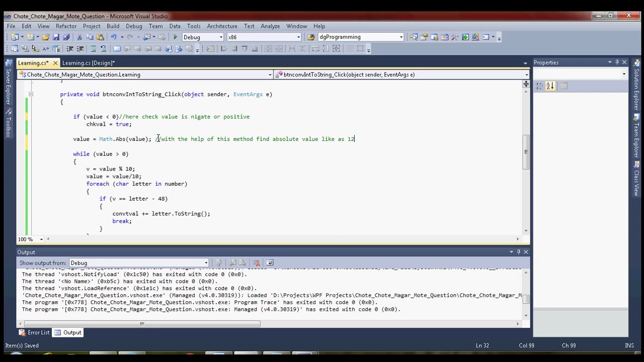The image size is (644, 362).
Task: Close the Properties panel
Action: click(x=624, y=62)
